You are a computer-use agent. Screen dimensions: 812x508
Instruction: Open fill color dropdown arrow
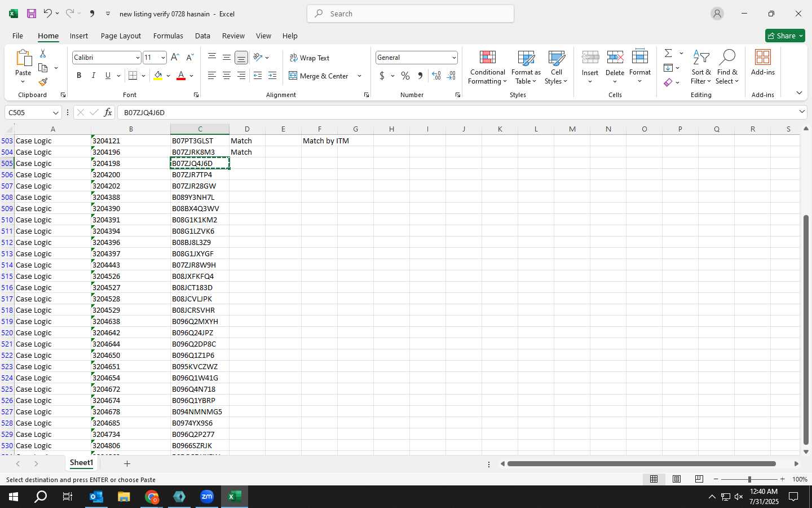pyautogui.click(x=168, y=76)
